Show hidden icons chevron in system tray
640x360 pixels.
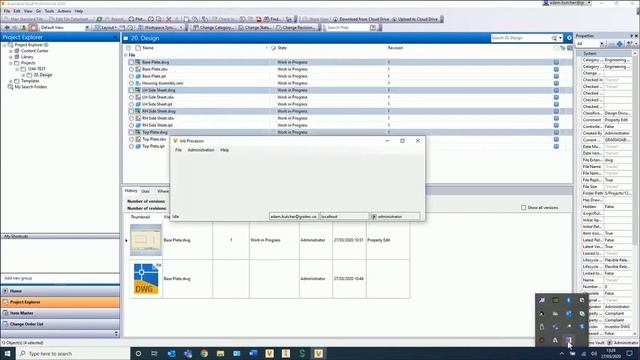tap(562, 353)
